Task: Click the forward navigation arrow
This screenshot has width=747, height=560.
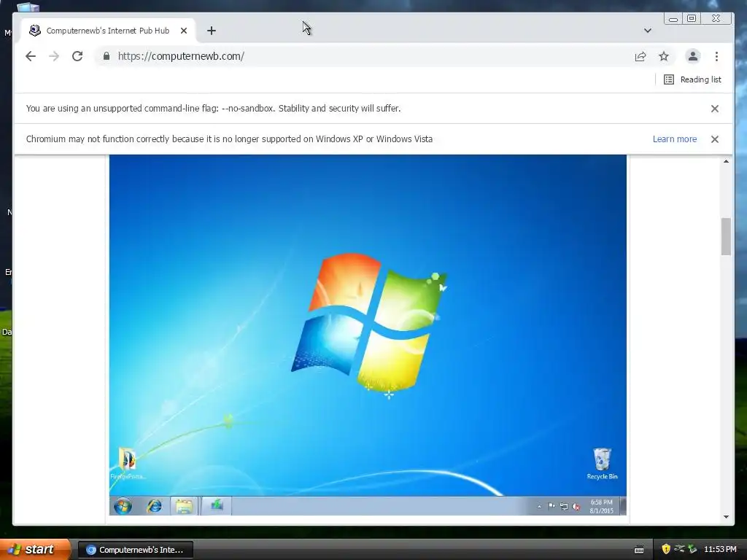Action: click(x=54, y=56)
